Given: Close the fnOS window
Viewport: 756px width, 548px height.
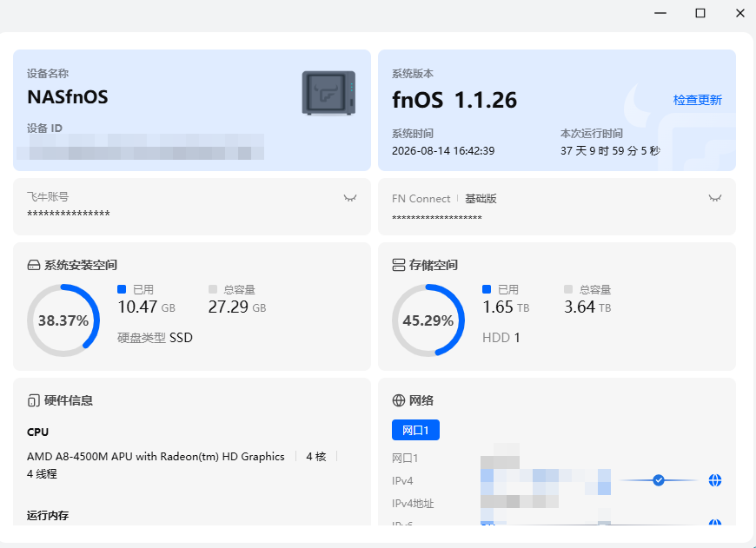Looking at the screenshot, I should 740,13.
